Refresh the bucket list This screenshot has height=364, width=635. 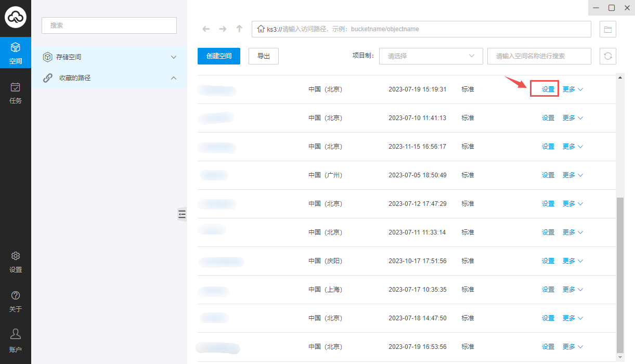click(607, 56)
